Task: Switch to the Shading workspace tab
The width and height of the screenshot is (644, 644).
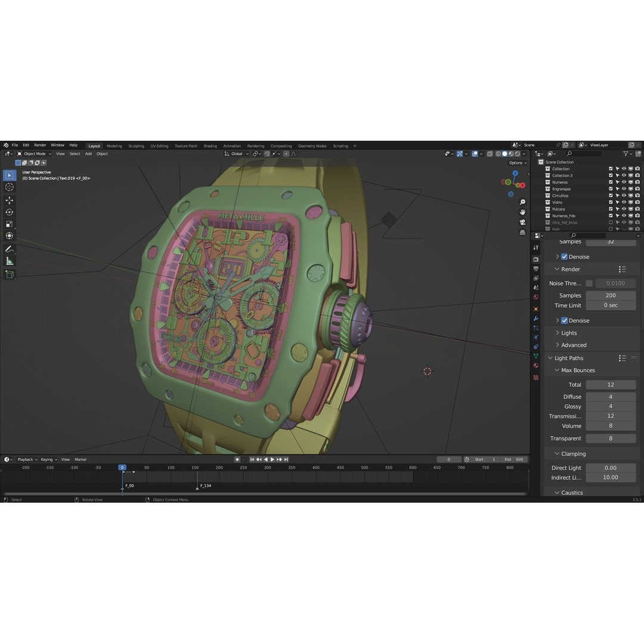Action: point(210,145)
